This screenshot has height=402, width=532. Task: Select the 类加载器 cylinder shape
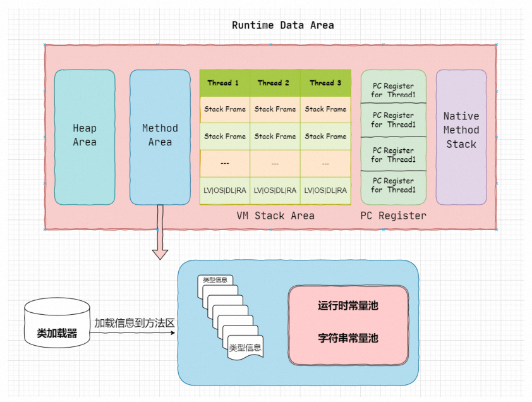57,323
